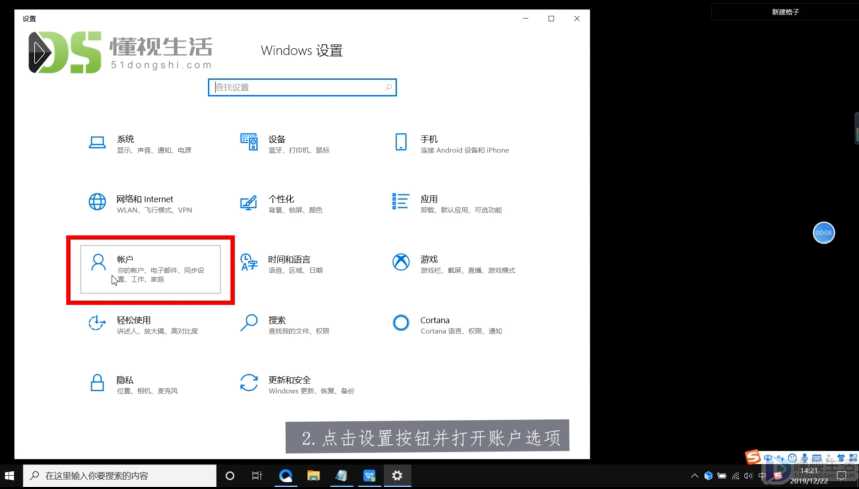Click the battery icon in system tray
The height and width of the screenshot is (489, 859).
pyautogui.click(x=721, y=476)
